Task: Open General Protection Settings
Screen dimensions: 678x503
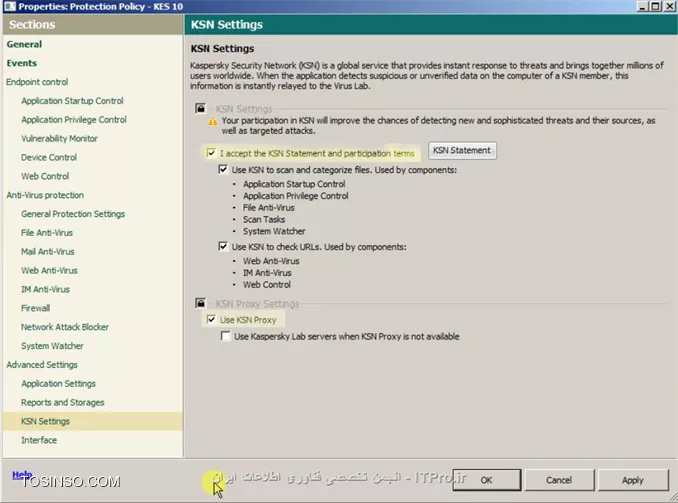Action: tap(73, 214)
